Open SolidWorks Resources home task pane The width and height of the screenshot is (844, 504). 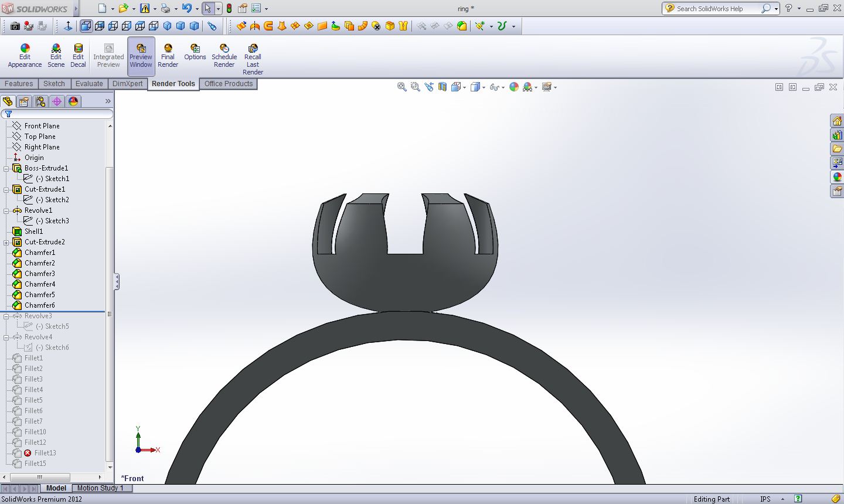pyautogui.click(x=837, y=121)
